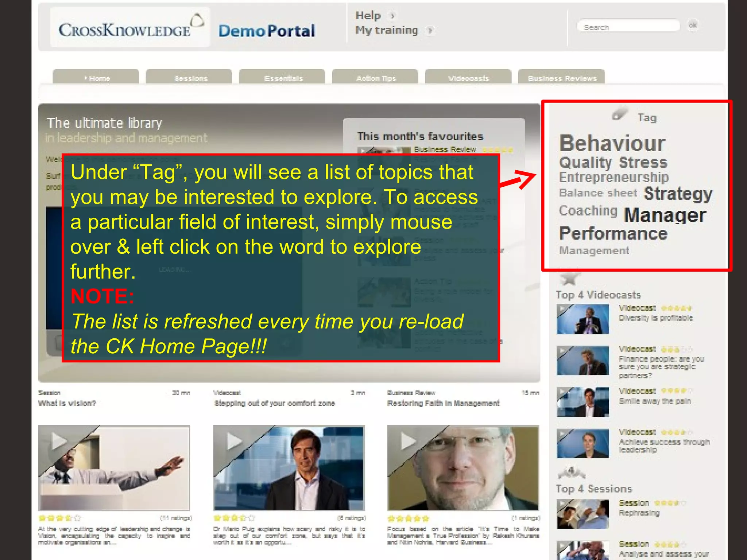Click the DemoPortal title

click(x=267, y=31)
